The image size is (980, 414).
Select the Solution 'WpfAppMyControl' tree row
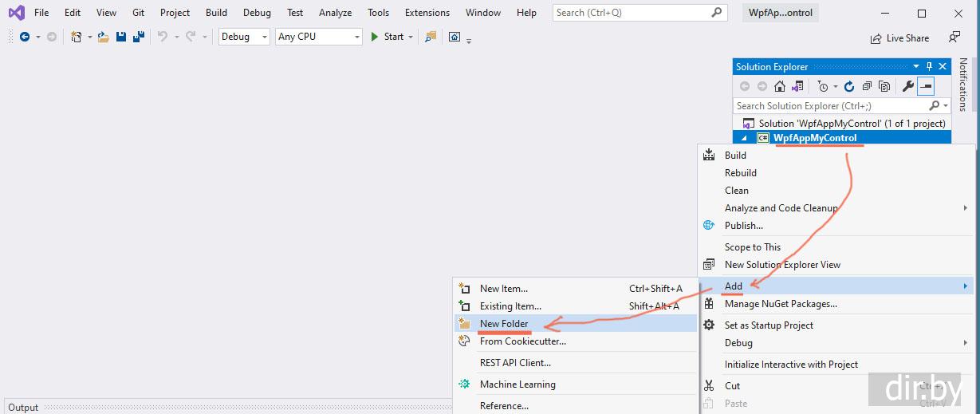pyautogui.click(x=842, y=124)
